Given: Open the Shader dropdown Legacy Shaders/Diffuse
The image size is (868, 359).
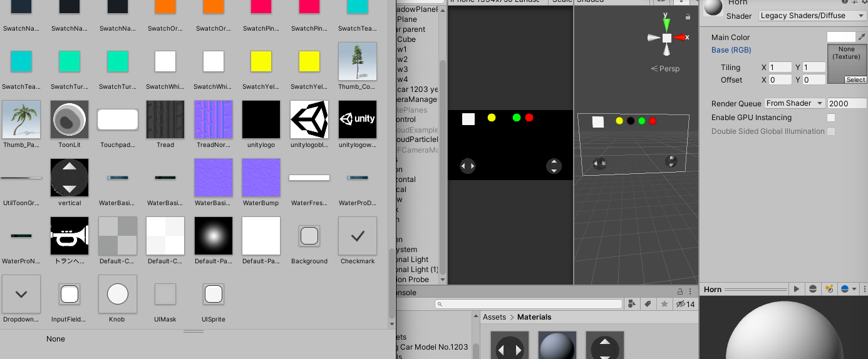Looking at the screenshot, I should pos(813,16).
